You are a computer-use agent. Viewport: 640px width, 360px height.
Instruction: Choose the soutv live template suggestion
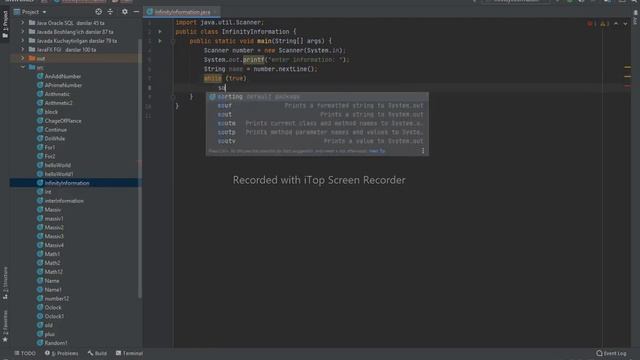[317, 141]
